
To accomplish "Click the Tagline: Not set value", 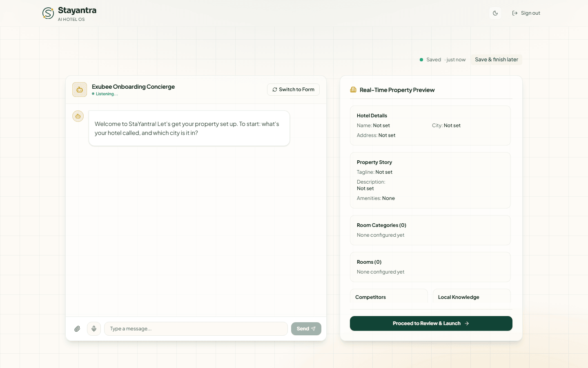I will 384,172.
